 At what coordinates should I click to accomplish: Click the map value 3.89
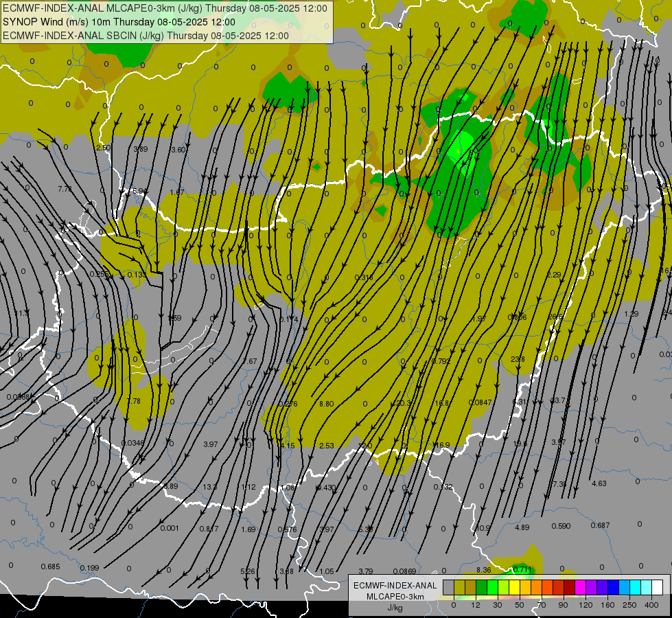click(141, 149)
